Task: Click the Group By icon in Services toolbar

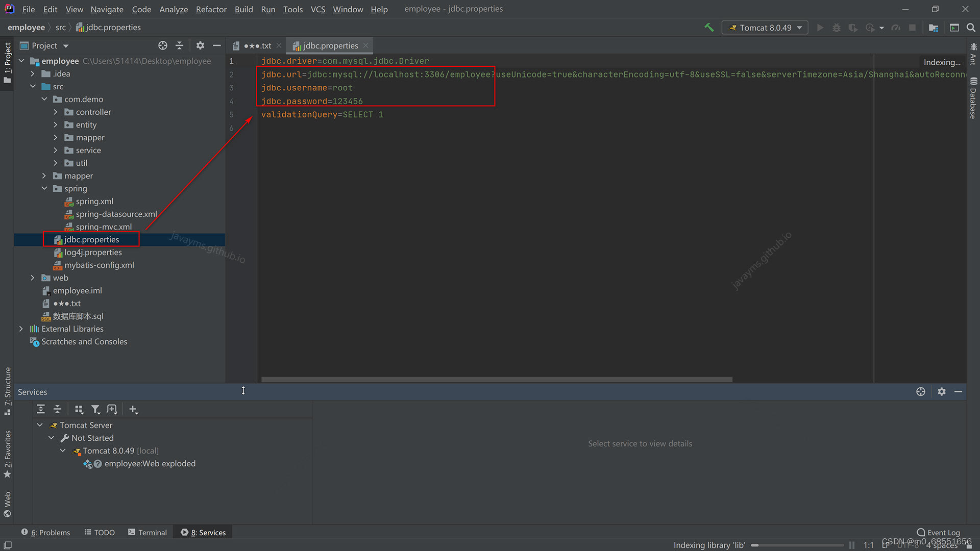Action: tap(79, 409)
